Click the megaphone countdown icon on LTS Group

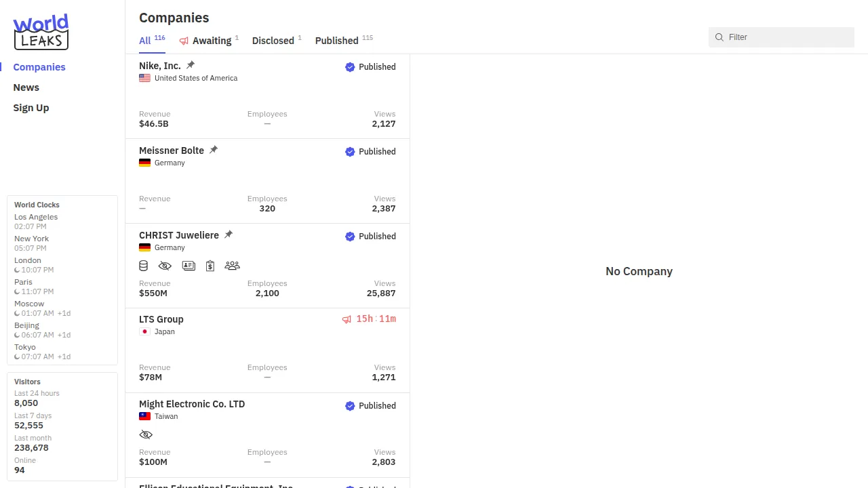(x=347, y=319)
